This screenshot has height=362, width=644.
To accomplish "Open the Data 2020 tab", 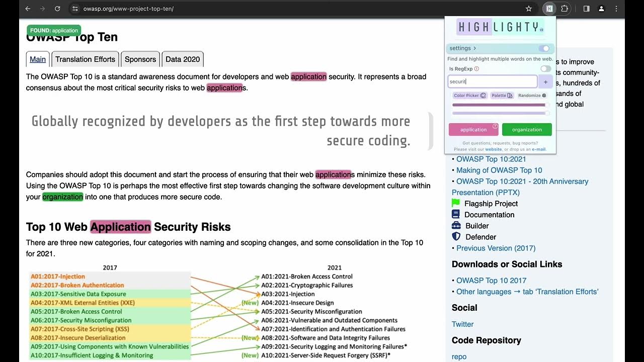I will (x=183, y=59).
